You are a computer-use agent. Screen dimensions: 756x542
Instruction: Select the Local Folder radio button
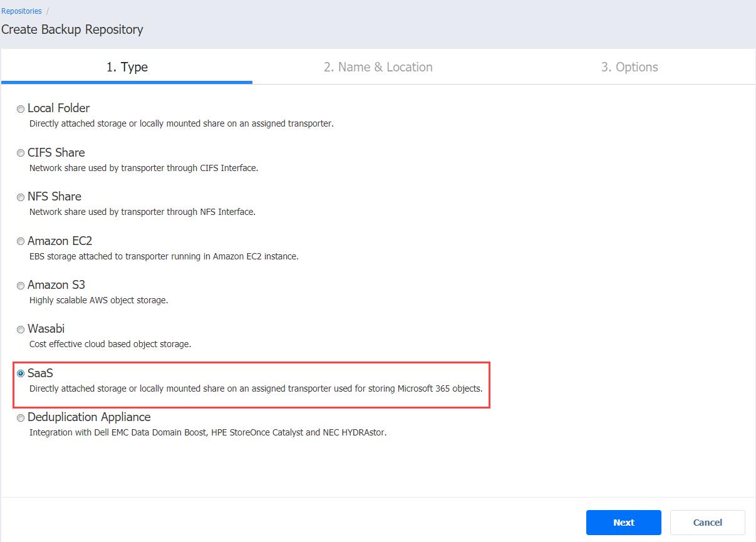21,109
